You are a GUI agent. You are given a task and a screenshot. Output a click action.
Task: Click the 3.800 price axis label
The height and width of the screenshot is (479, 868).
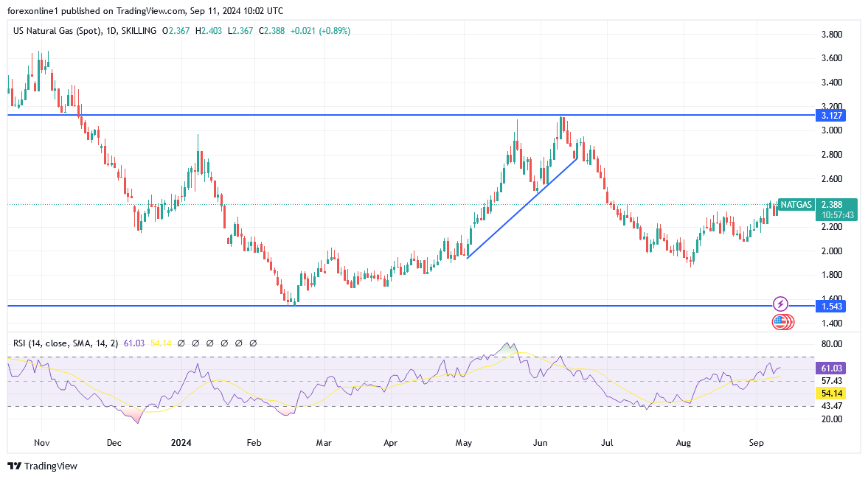(x=831, y=35)
